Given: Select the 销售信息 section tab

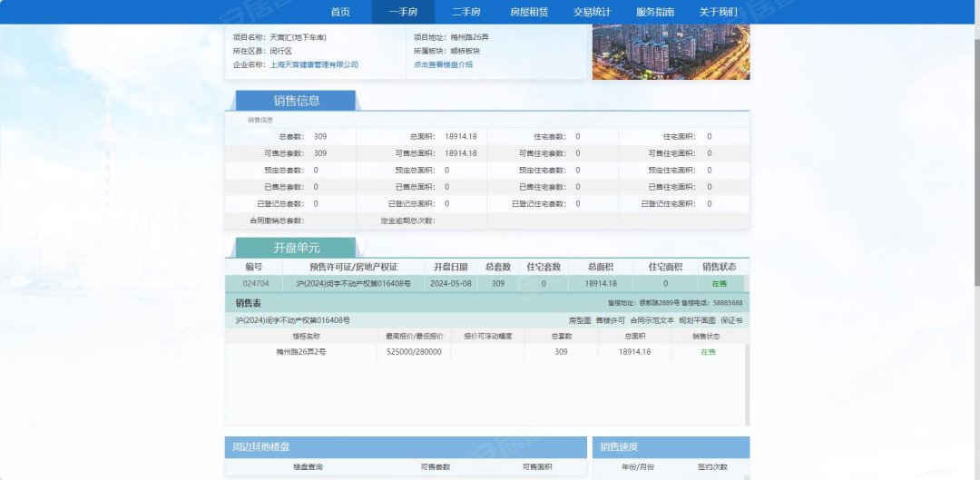Looking at the screenshot, I should pyautogui.click(x=297, y=101).
